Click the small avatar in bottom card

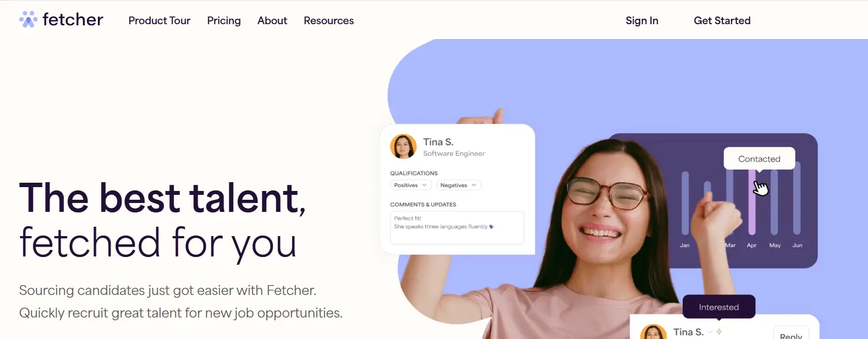(x=653, y=332)
